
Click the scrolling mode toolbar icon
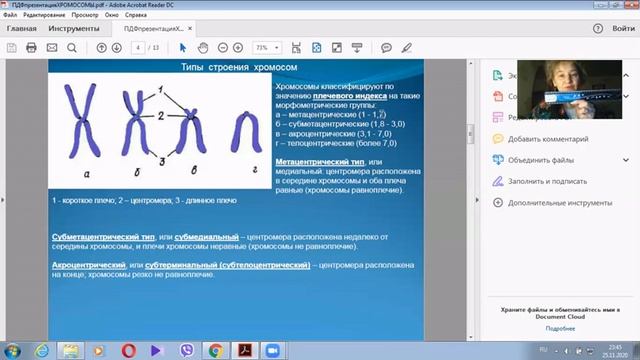tap(296, 48)
